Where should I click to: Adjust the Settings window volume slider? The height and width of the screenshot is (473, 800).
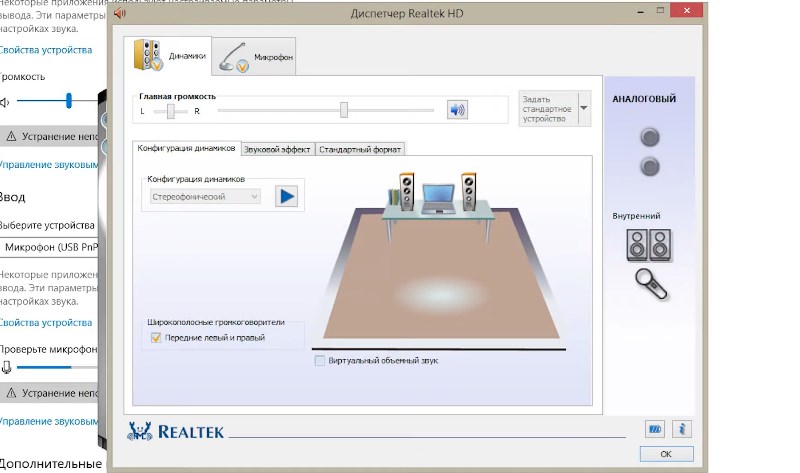pos(68,101)
